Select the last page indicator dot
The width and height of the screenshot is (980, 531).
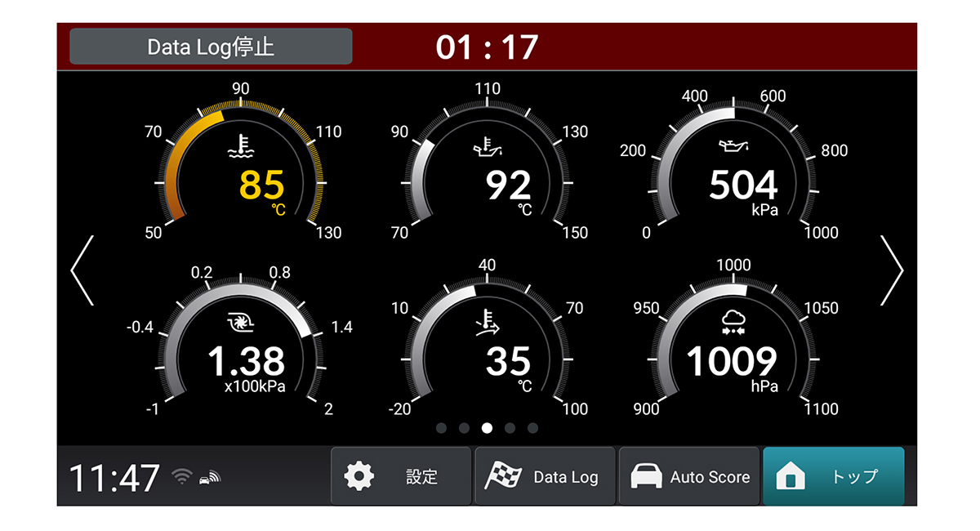(x=532, y=428)
